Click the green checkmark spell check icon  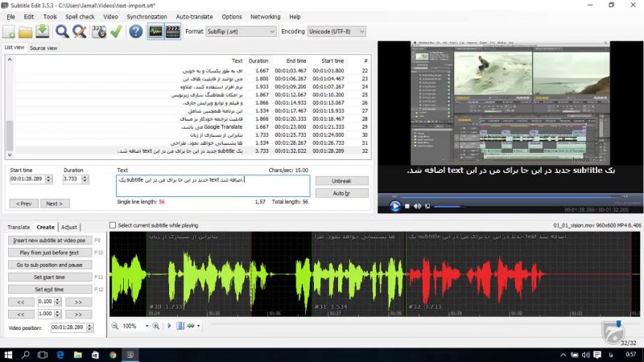click(116, 31)
